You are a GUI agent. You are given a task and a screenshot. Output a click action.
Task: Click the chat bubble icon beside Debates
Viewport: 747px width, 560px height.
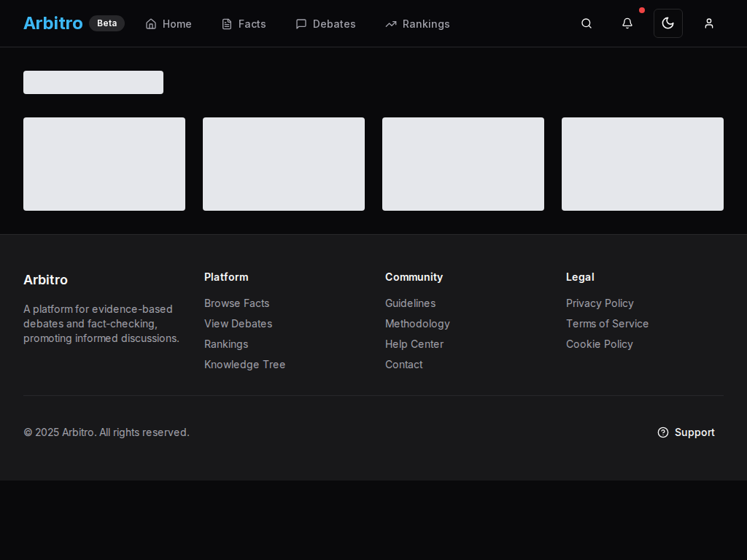click(x=301, y=24)
